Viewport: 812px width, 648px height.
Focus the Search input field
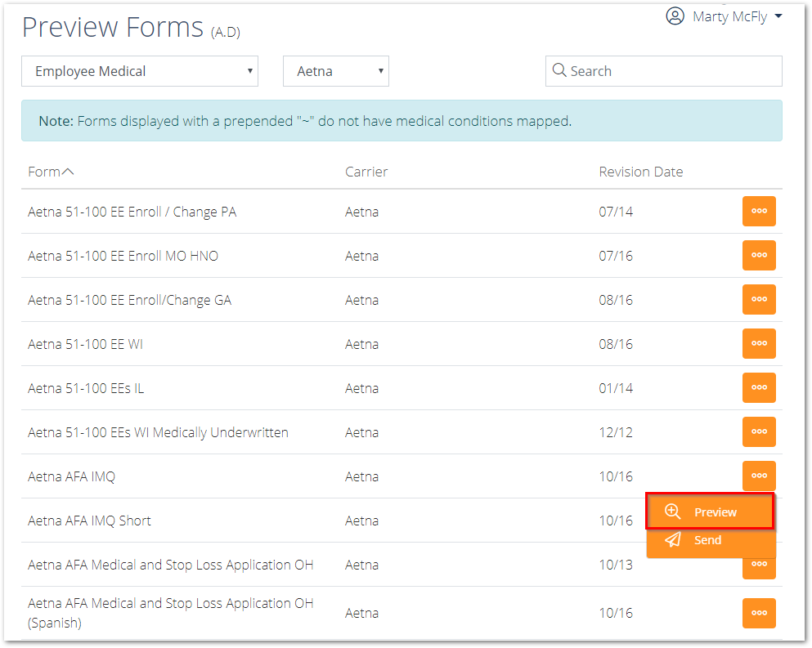[x=663, y=71]
